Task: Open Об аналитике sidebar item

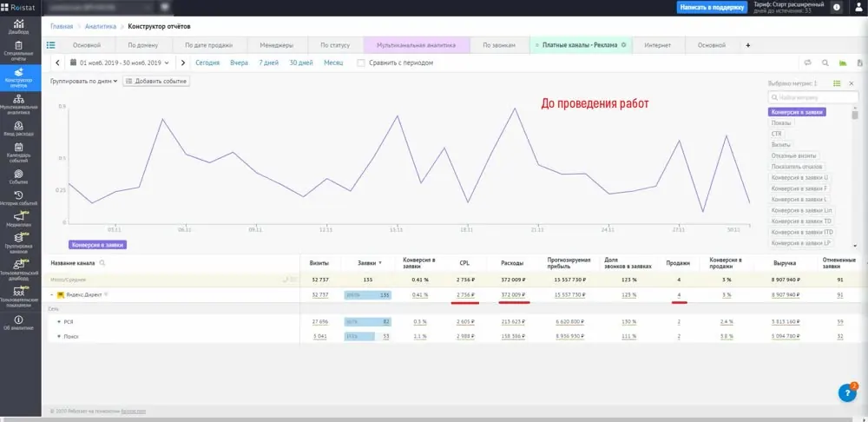Action: tap(19, 323)
